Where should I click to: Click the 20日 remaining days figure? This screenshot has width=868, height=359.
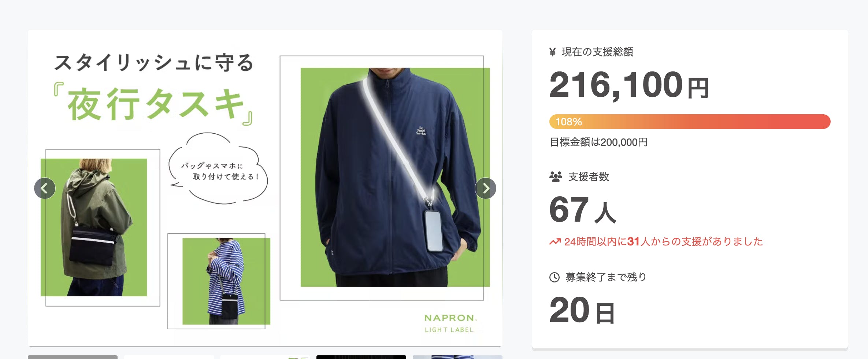[582, 311]
